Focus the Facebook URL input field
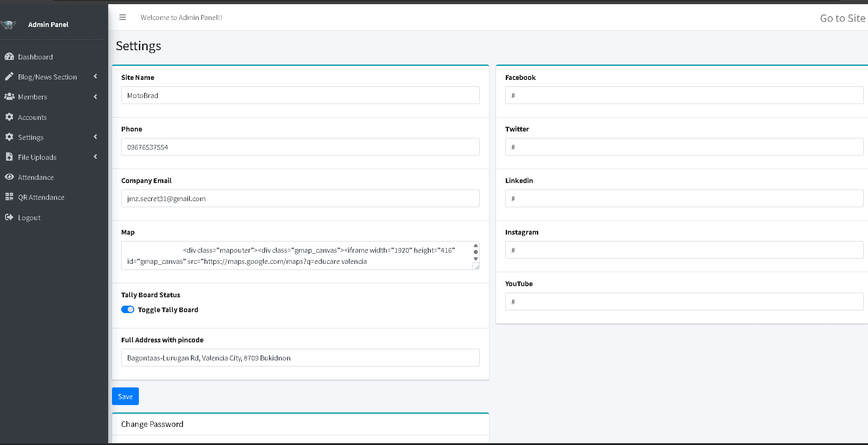This screenshot has height=445, width=868. [x=685, y=95]
